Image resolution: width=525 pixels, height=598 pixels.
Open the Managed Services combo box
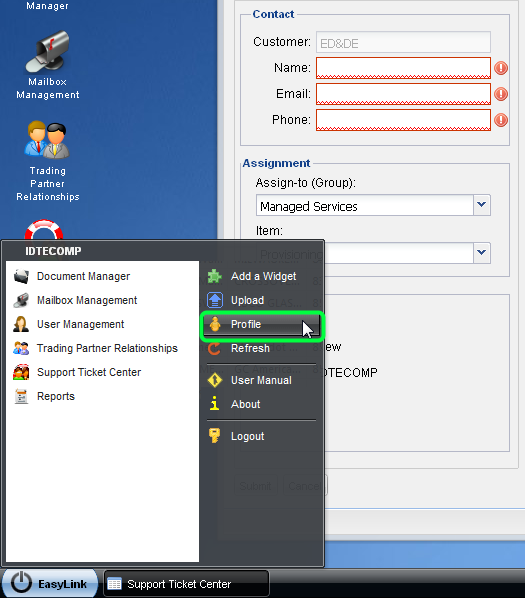click(373, 206)
